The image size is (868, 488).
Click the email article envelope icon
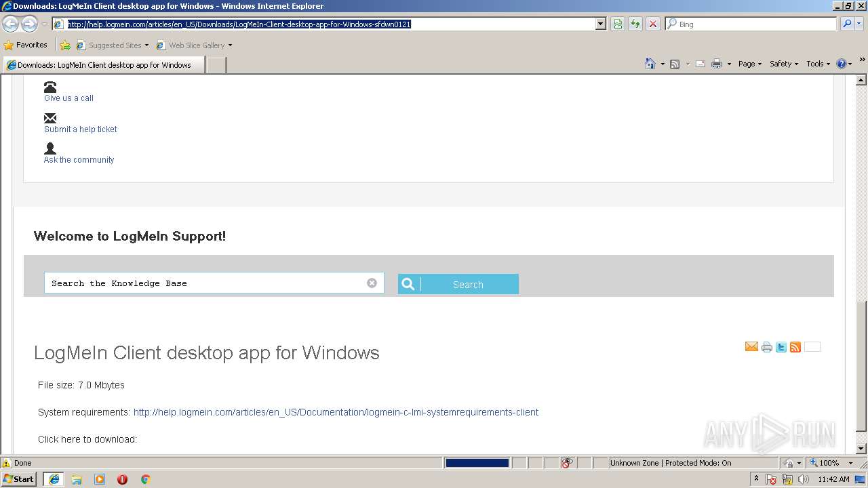pos(751,347)
